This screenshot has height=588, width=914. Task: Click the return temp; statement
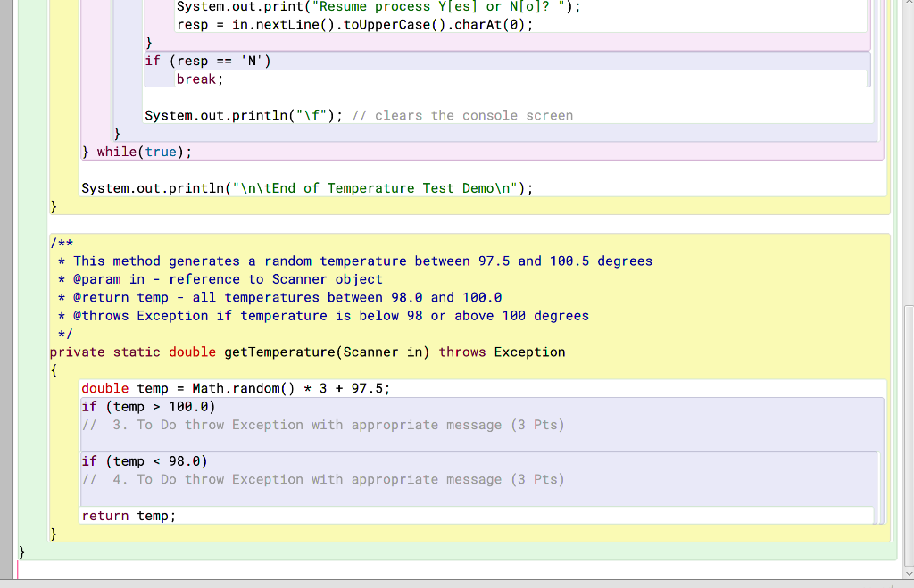(x=128, y=516)
